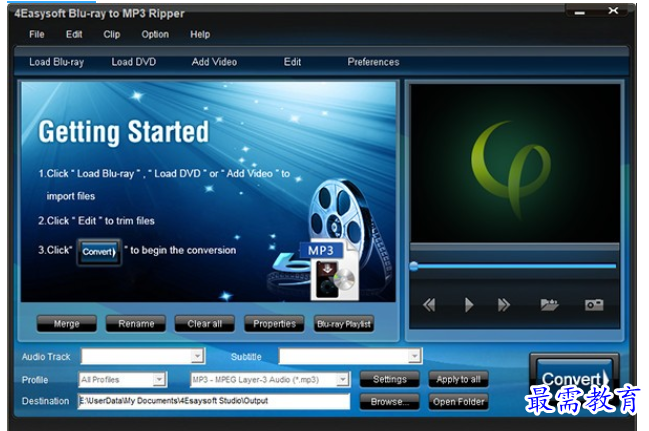Click the Rename button

[136, 324]
